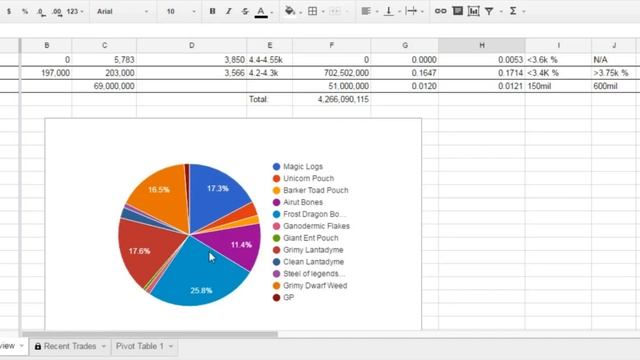Select the 600mil cell
The height and width of the screenshot is (360, 640).
(614, 86)
